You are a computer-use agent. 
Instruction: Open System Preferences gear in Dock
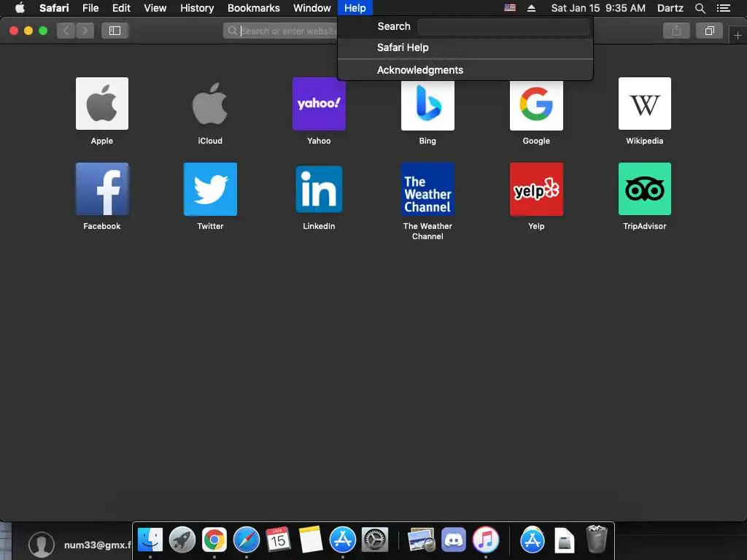(375, 540)
